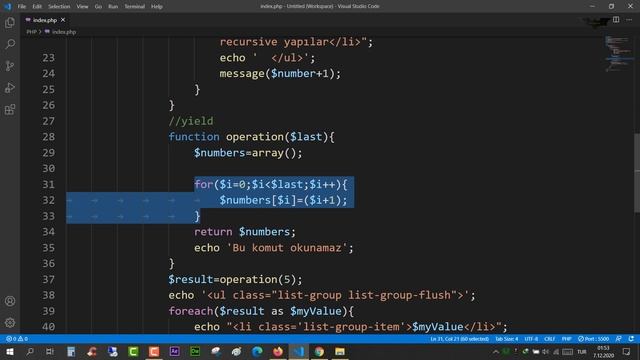Open Task View on the taskbar
The height and width of the screenshot is (360, 640).
(50, 351)
